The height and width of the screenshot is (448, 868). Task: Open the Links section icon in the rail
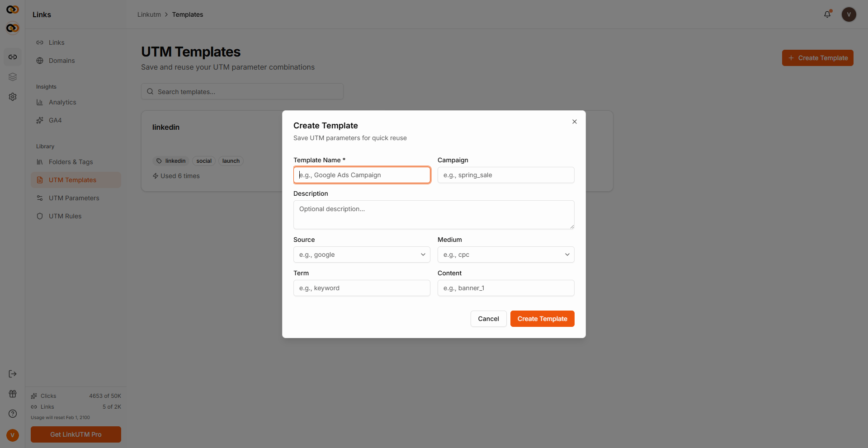point(13,57)
